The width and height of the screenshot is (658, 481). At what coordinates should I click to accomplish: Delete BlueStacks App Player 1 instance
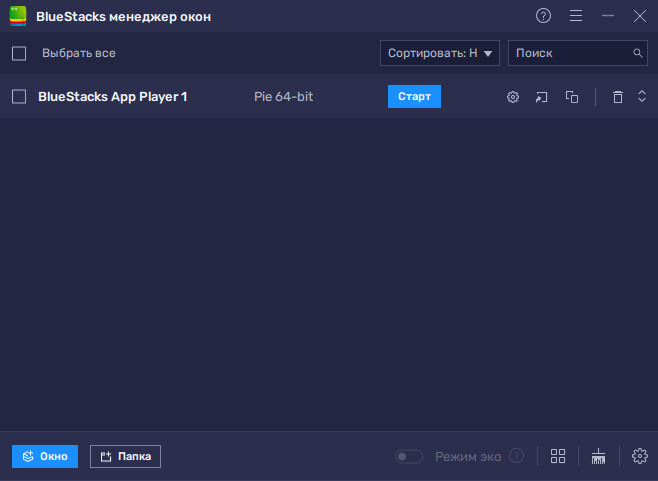click(x=617, y=97)
